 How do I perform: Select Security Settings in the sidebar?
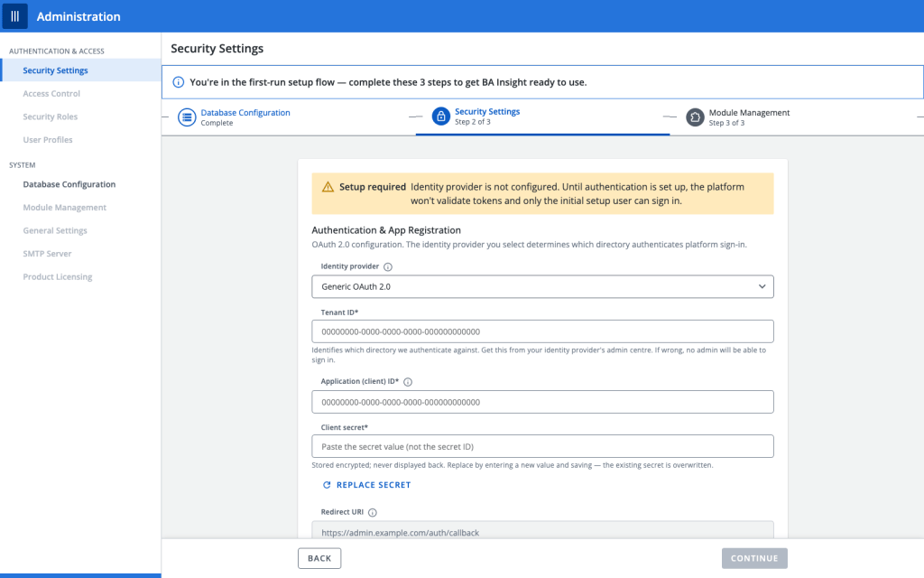click(80, 70)
